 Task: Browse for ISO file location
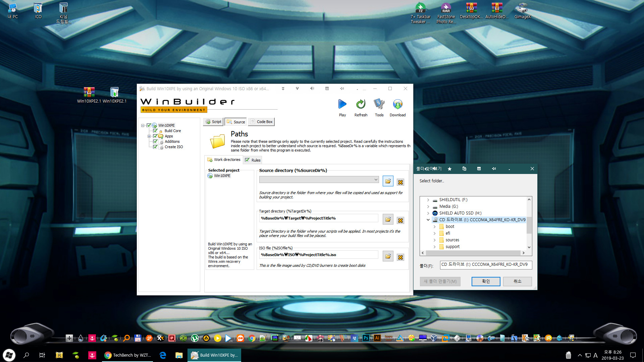[388, 256]
